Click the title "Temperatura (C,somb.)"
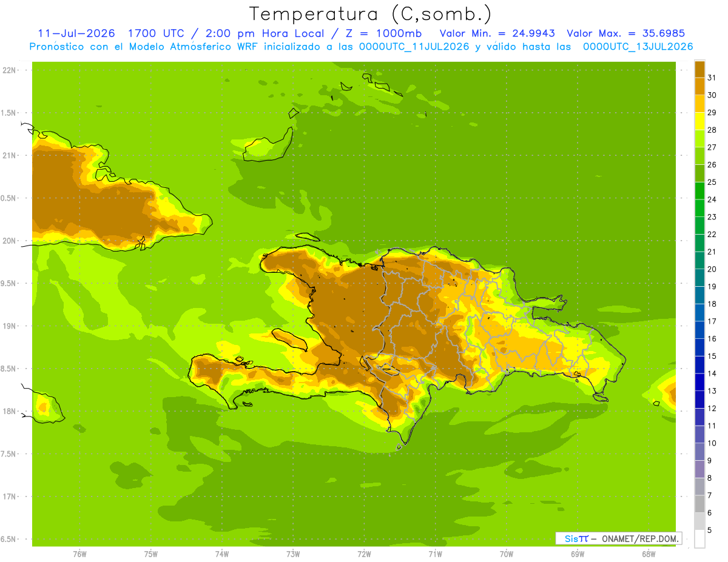 (370, 14)
